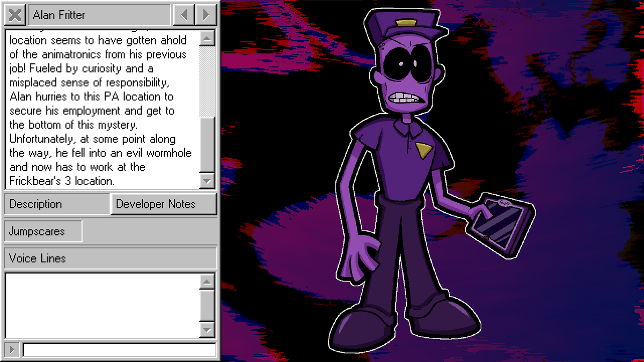
Task: Click description scrollbar down arrow
Action: tap(207, 181)
